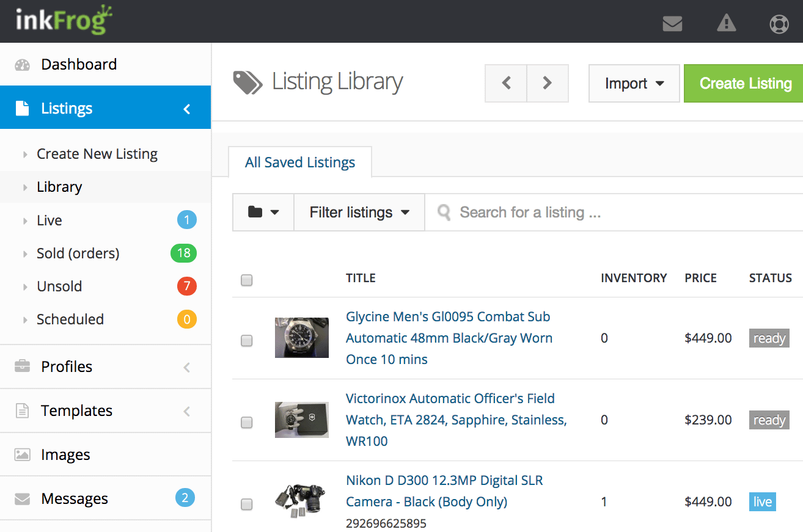Check the Glycine Combat Sub listing checkbox

[246, 341]
